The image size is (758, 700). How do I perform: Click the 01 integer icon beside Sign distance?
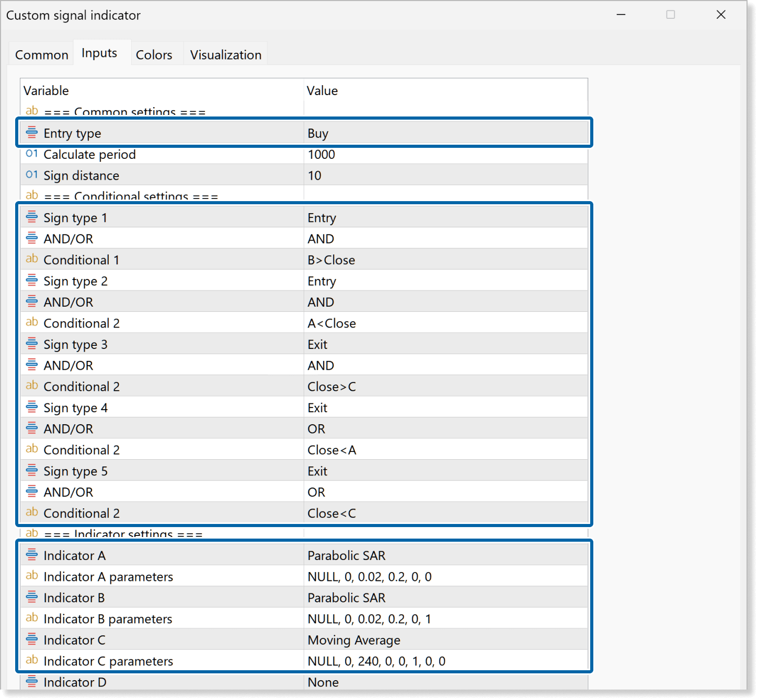pos(31,174)
